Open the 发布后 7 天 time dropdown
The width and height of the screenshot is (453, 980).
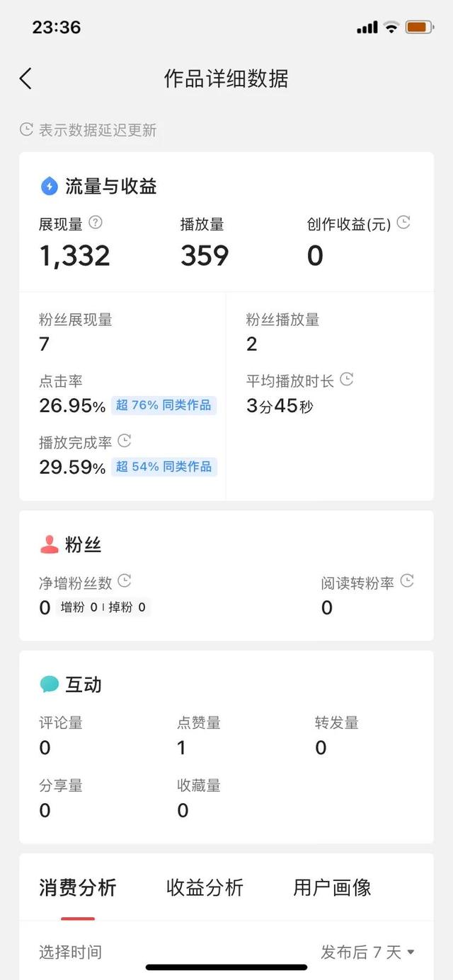(367, 952)
